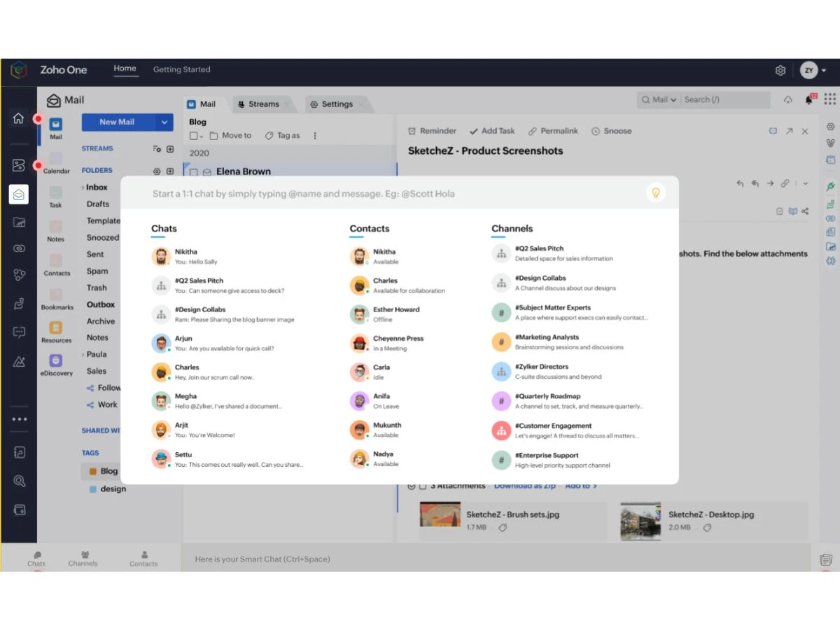The height and width of the screenshot is (630, 840).
Task: Open Task in the app sidebar
Action: 55,197
